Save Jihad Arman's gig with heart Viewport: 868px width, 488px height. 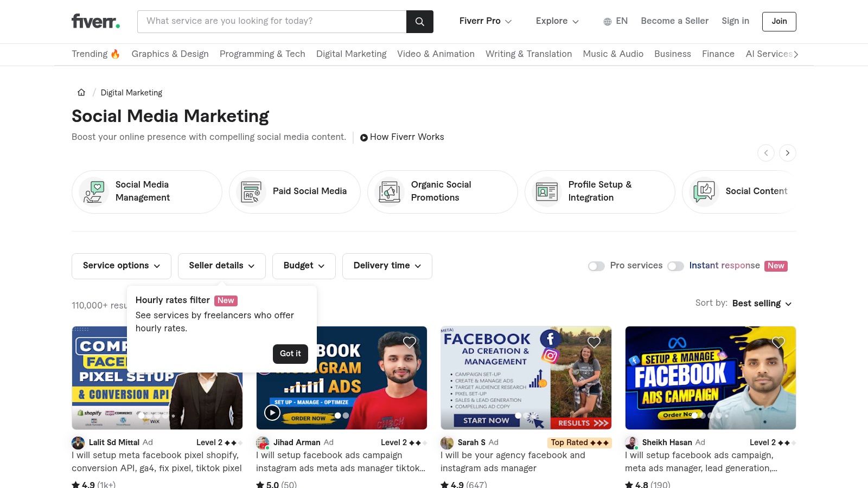click(410, 342)
